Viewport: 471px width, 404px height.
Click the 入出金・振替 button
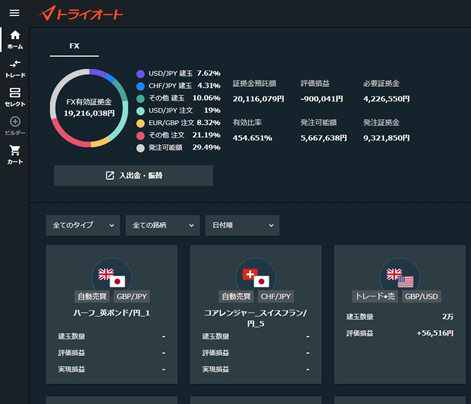tap(133, 175)
